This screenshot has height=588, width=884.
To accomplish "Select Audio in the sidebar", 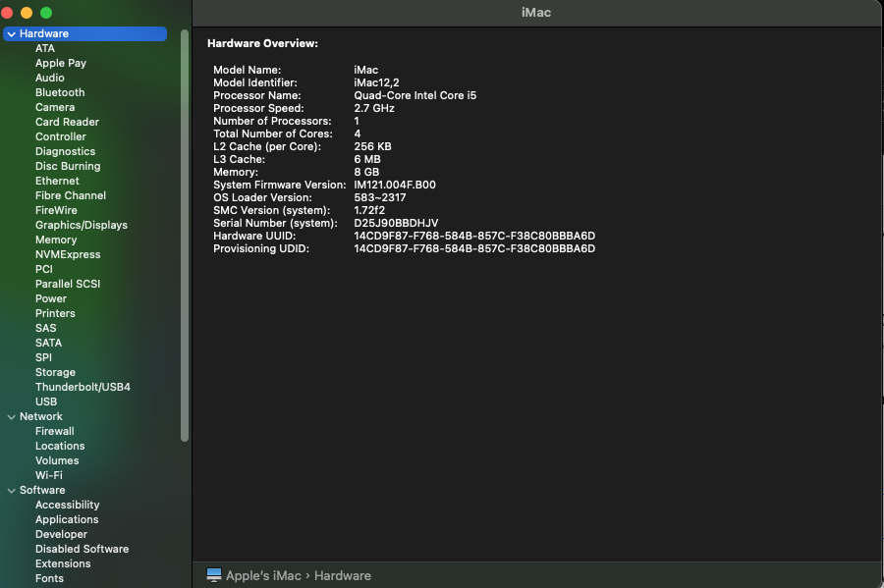I will pos(50,78).
